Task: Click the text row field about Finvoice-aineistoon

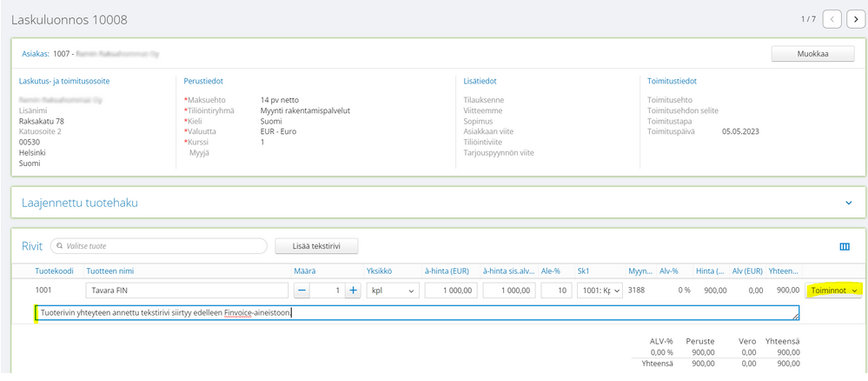Action: (x=417, y=313)
